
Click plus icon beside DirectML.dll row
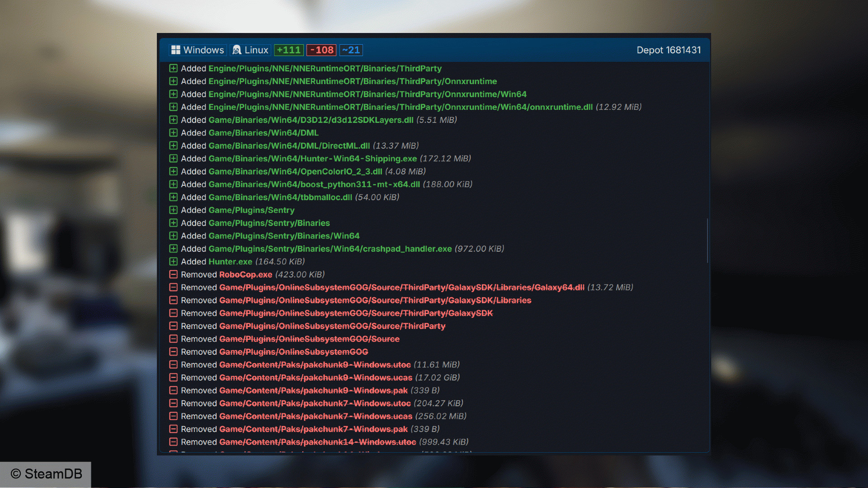coord(173,145)
